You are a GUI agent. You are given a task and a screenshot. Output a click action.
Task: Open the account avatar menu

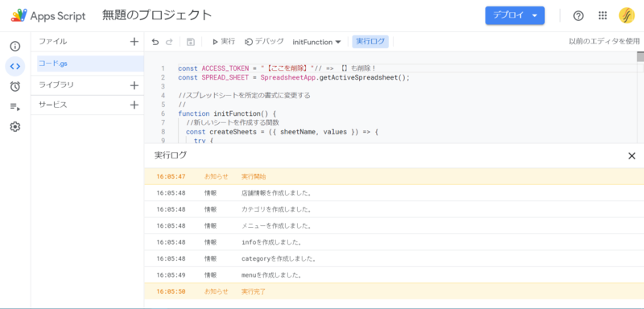coord(627,15)
